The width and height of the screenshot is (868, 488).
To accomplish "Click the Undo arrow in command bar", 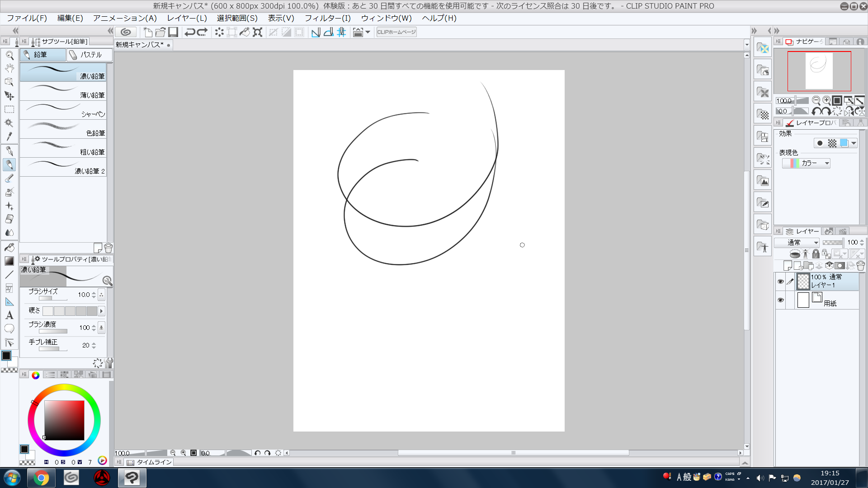I will tap(190, 32).
